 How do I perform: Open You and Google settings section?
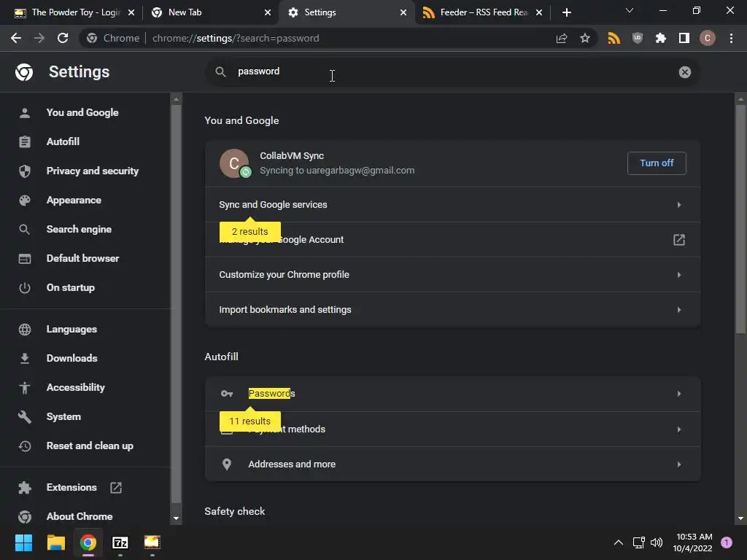(x=82, y=112)
